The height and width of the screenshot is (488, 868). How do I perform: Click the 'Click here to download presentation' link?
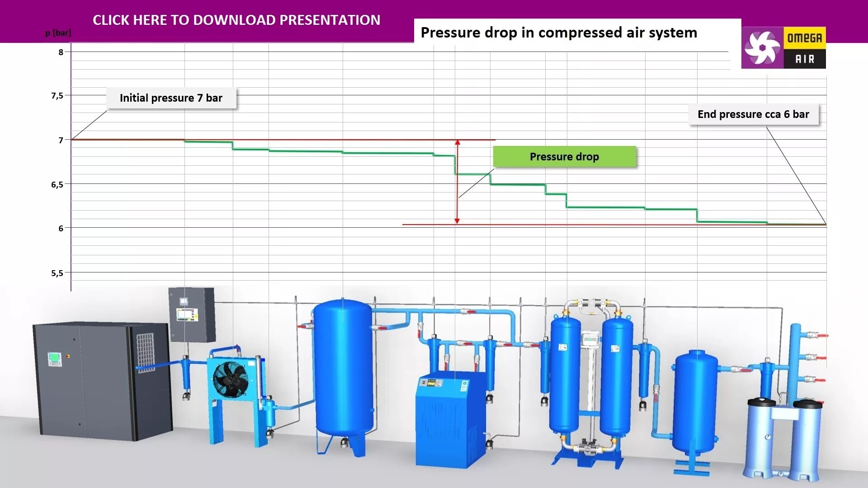[x=236, y=20]
